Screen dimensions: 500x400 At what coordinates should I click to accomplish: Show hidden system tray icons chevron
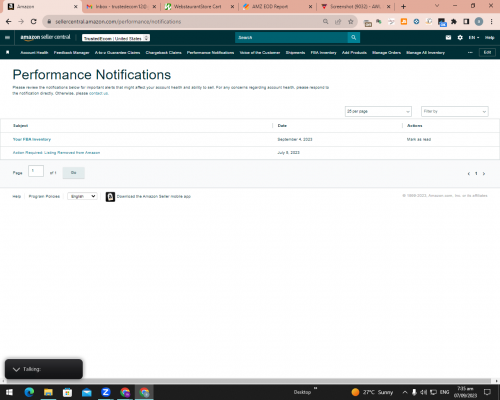[x=405, y=392]
